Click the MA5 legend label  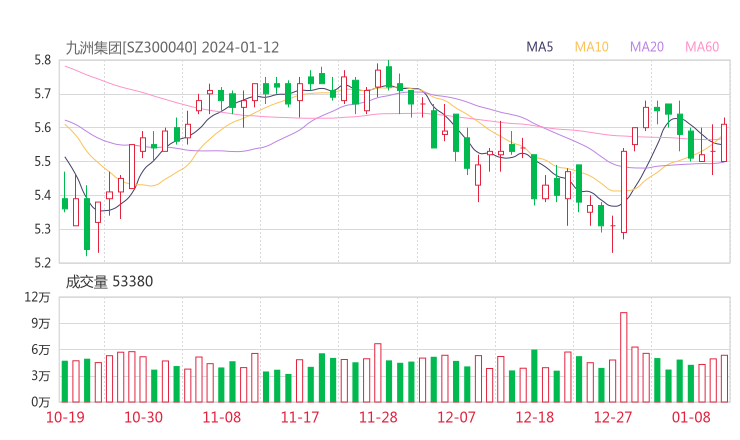[x=539, y=47]
